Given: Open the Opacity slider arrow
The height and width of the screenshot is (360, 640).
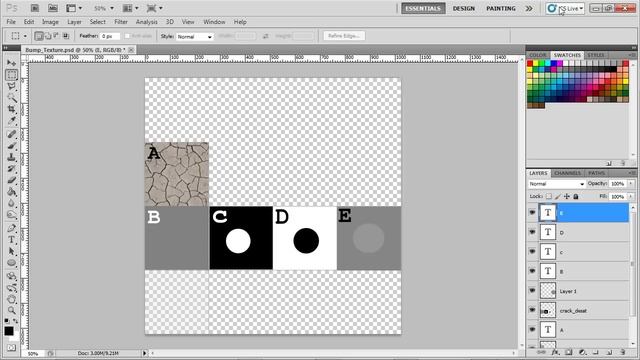Looking at the screenshot, I should tap(631, 184).
